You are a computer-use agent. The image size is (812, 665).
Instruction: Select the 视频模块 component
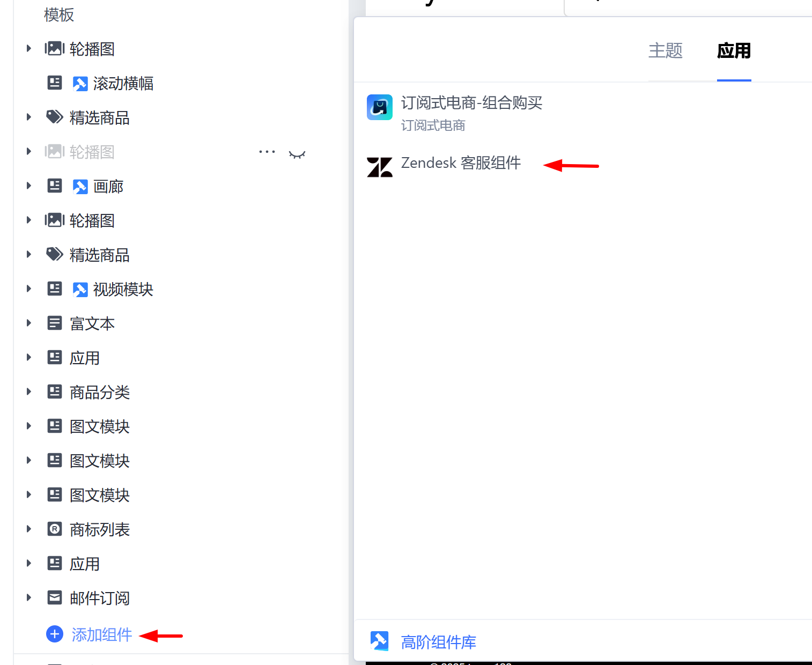[123, 290]
